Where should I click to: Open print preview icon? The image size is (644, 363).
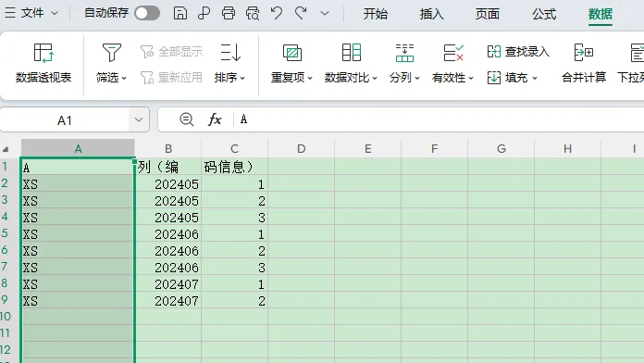tap(253, 13)
